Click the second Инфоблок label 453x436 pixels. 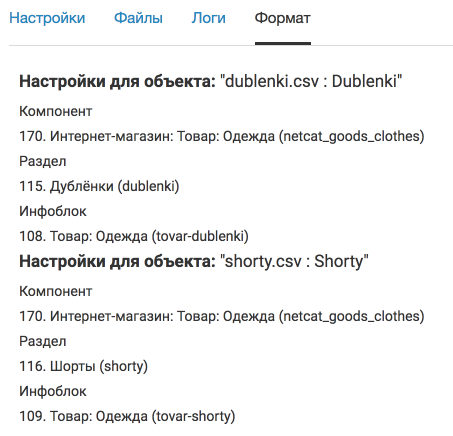pyautogui.click(x=53, y=391)
